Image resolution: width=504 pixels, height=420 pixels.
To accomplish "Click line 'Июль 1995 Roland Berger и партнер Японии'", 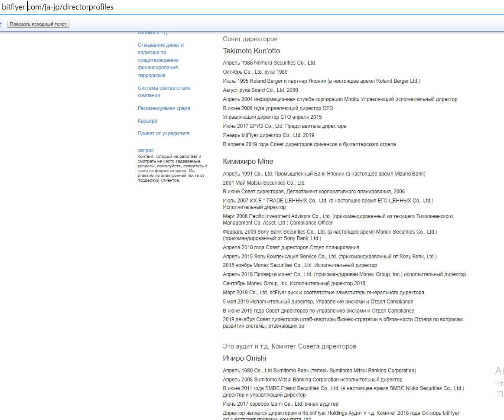I will click(x=322, y=81).
